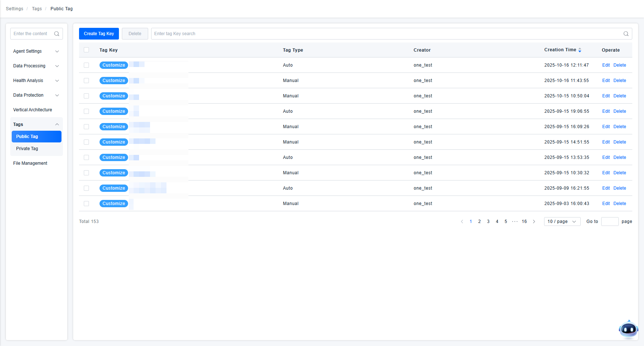This screenshot has width=644, height=346.
Task: Switch to Private Tag menu item
Action: [x=27, y=149]
